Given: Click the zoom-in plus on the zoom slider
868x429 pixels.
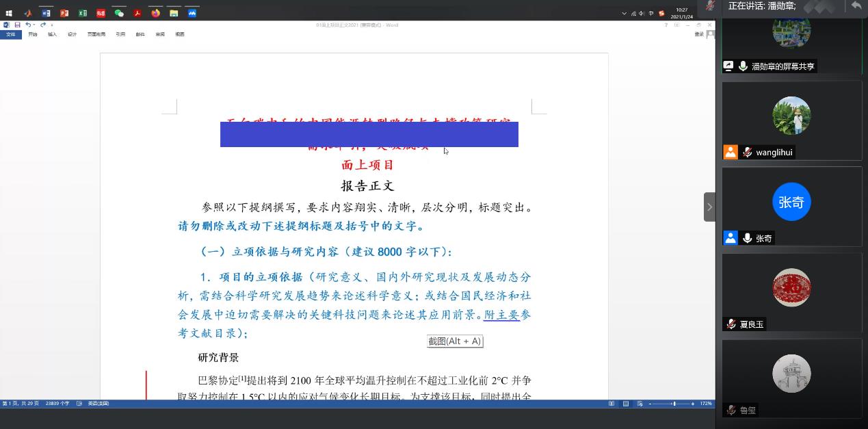Looking at the screenshot, I should [x=693, y=404].
